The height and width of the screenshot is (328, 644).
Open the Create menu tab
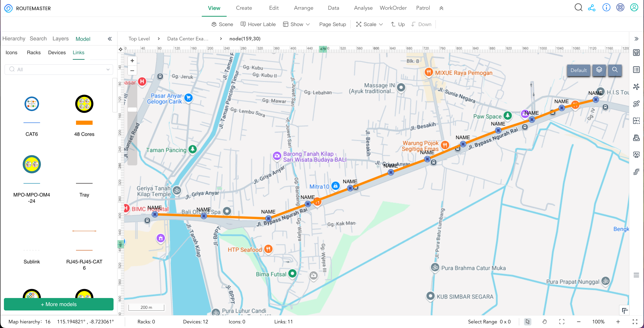coord(244,8)
